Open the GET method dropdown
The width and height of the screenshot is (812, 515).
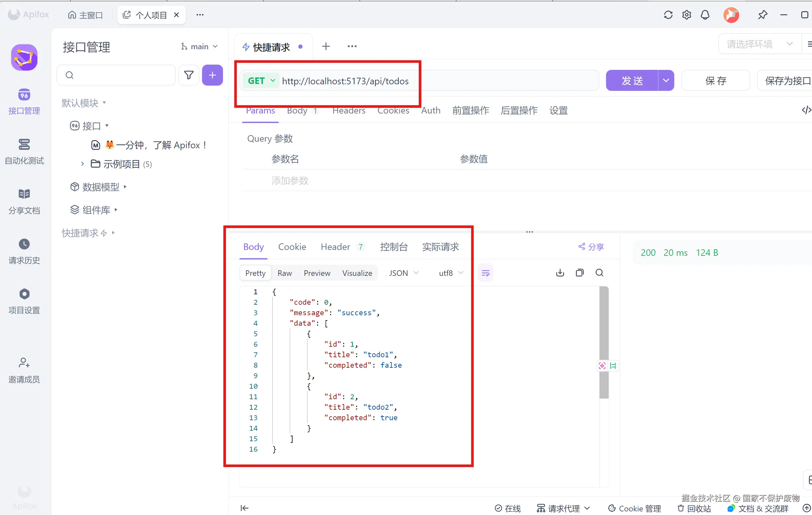click(x=261, y=81)
